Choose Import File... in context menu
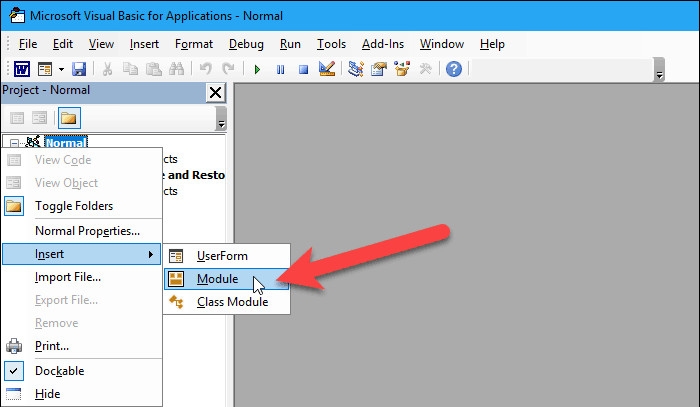This screenshot has width=700, height=407. pos(82,277)
